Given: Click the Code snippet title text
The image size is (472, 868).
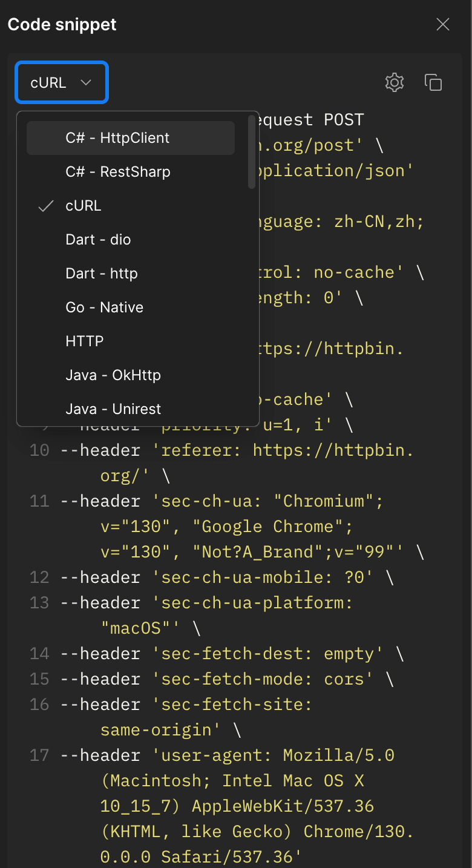Looking at the screenshot, I should click(x=61, y=24).
